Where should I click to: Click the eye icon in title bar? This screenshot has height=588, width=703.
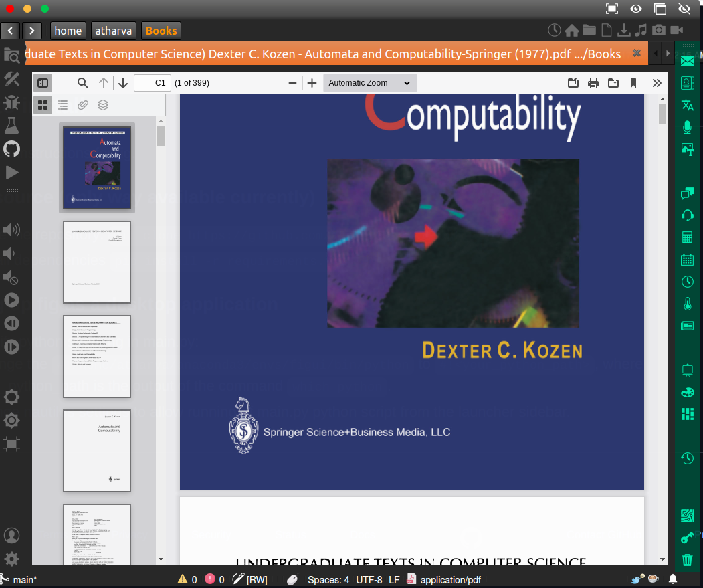(635, 9)
